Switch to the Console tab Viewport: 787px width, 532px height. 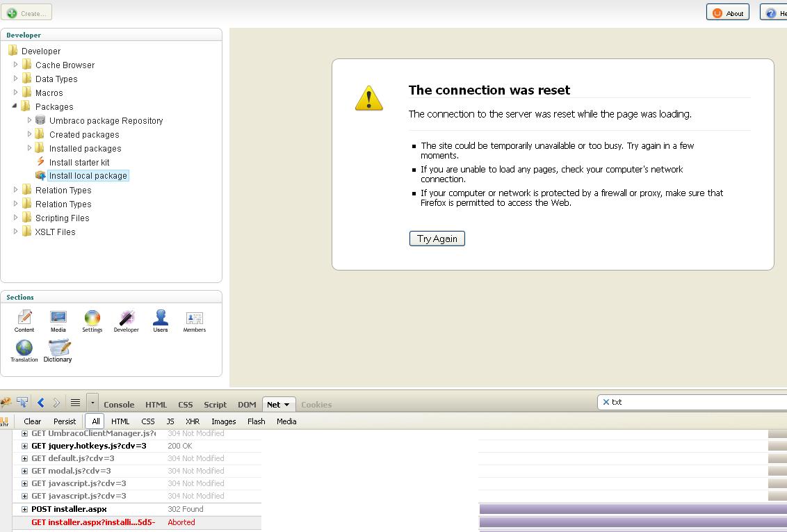tap(119, 405)
